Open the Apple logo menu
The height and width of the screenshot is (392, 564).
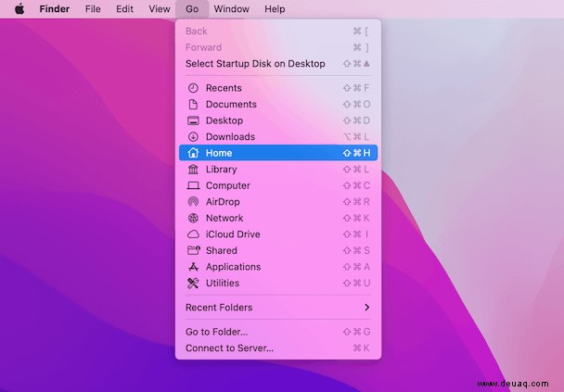click(19, 8)
